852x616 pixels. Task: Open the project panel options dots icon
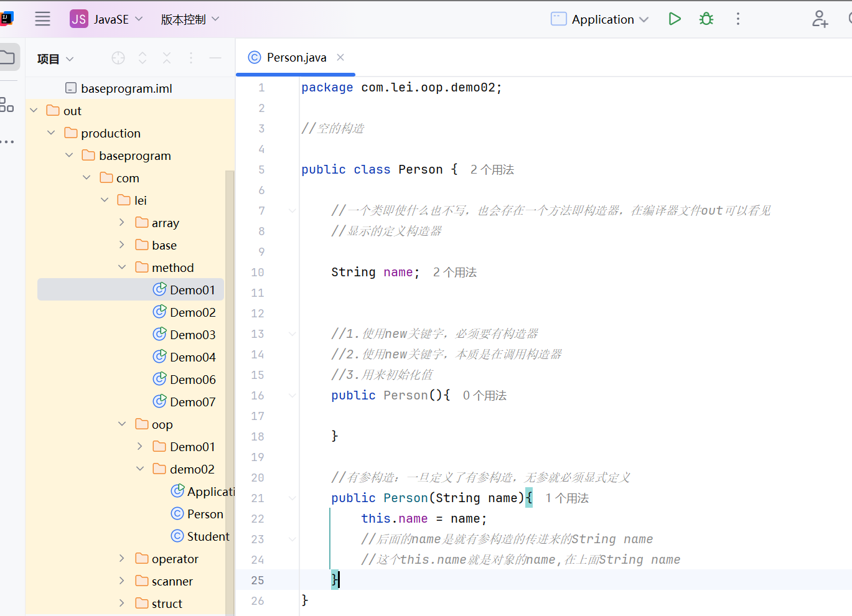point(191,58)
